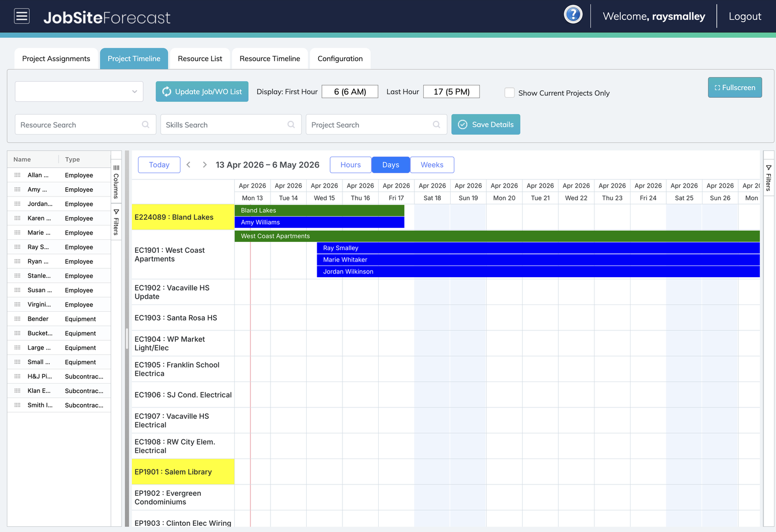Grab drag handle for Susan row
The width and height of the screenshot is (776, 532).
(x=18, y=290)
